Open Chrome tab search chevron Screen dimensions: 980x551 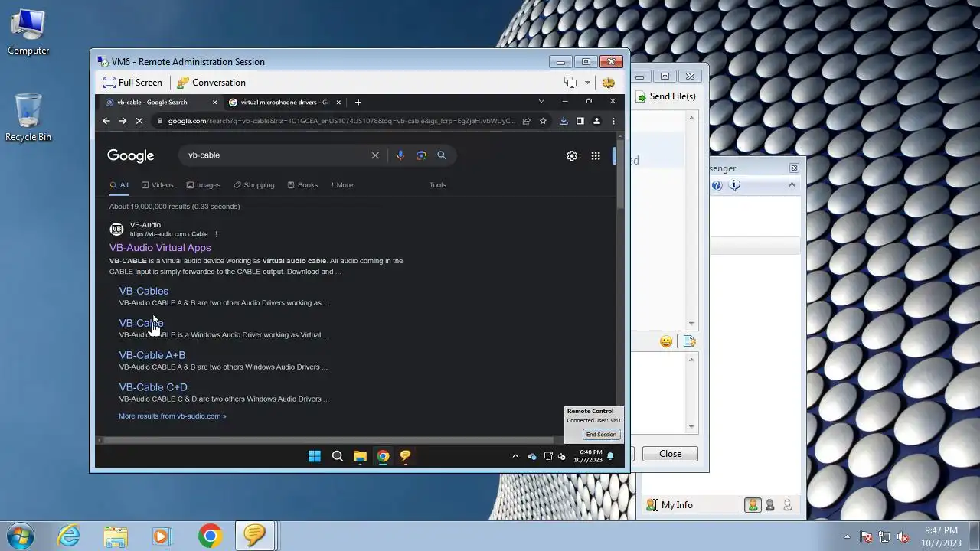541,101
